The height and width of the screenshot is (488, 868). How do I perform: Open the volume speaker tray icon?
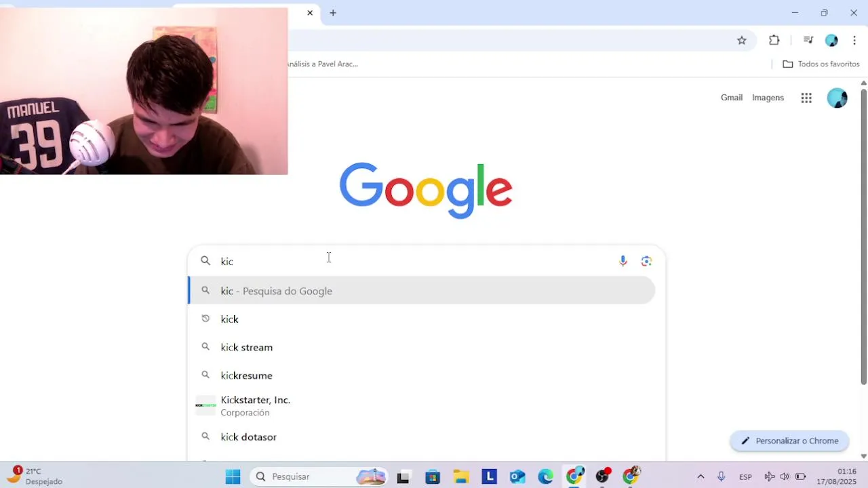click(x=785, y=476)
